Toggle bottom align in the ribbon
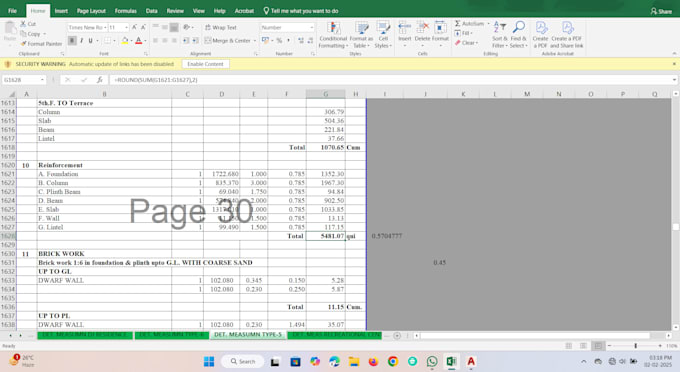This screenshot has height=372, width=680. coord(174,27)
